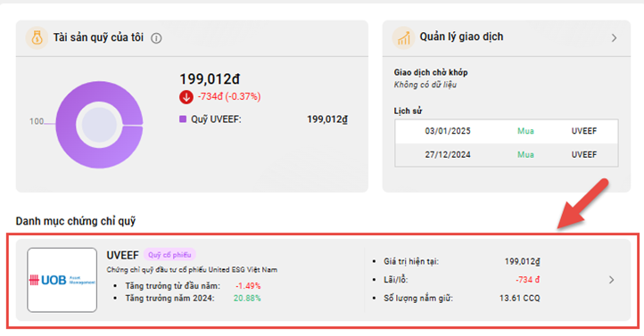Click the Quản lý giao dịch title
This screenshot has width=644, height=336.
tap(461, 37)
